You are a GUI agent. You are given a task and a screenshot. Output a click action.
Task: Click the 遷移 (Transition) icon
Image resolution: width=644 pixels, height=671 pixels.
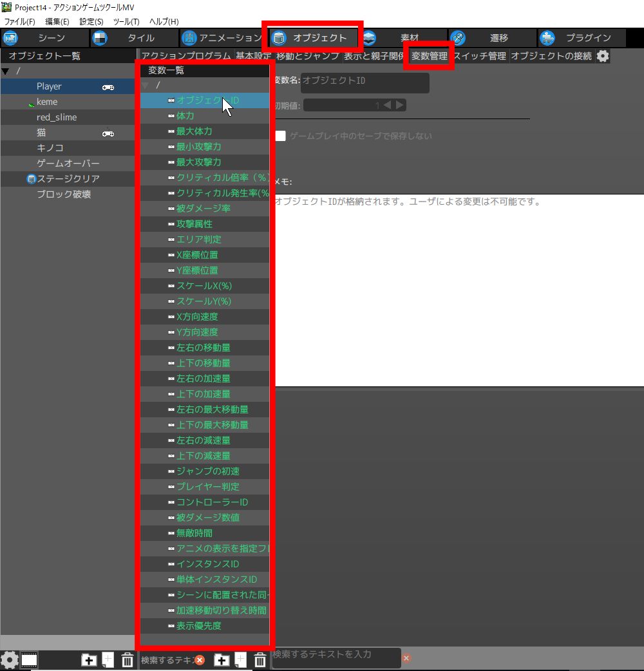(458, 38)
